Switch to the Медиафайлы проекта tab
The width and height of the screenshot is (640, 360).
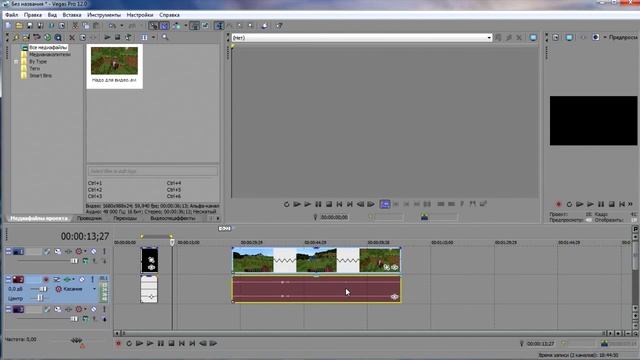tap(39, 218)
